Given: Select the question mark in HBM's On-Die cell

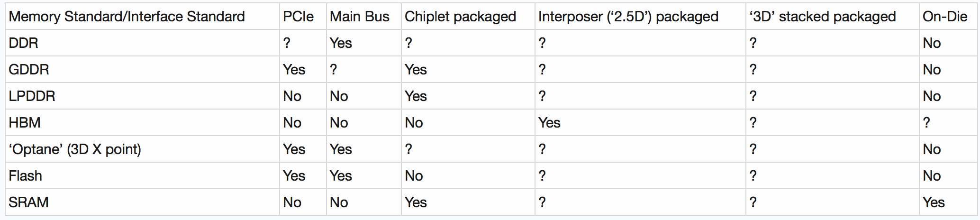Looking at the screenshot, I should (x=926, y=123).
